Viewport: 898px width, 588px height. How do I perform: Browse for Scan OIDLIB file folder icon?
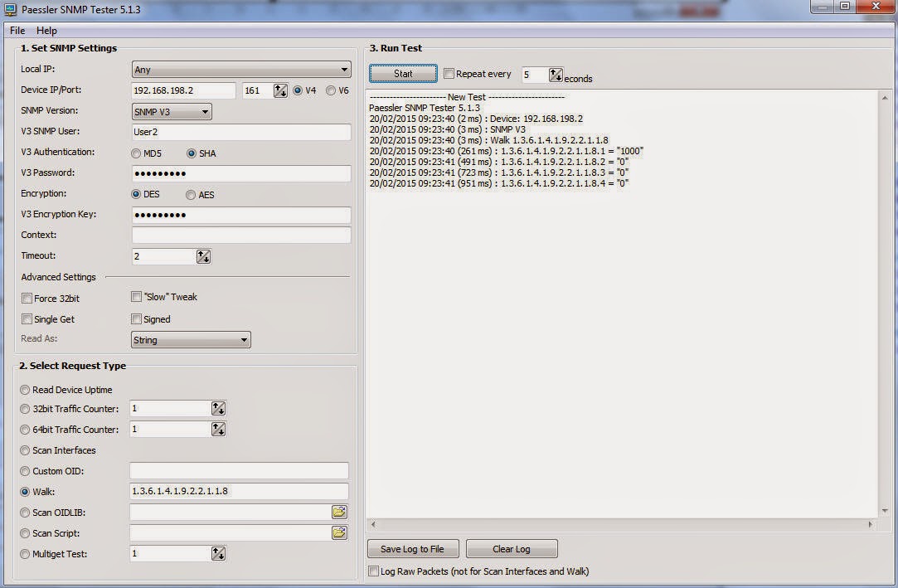coord(339,512)
